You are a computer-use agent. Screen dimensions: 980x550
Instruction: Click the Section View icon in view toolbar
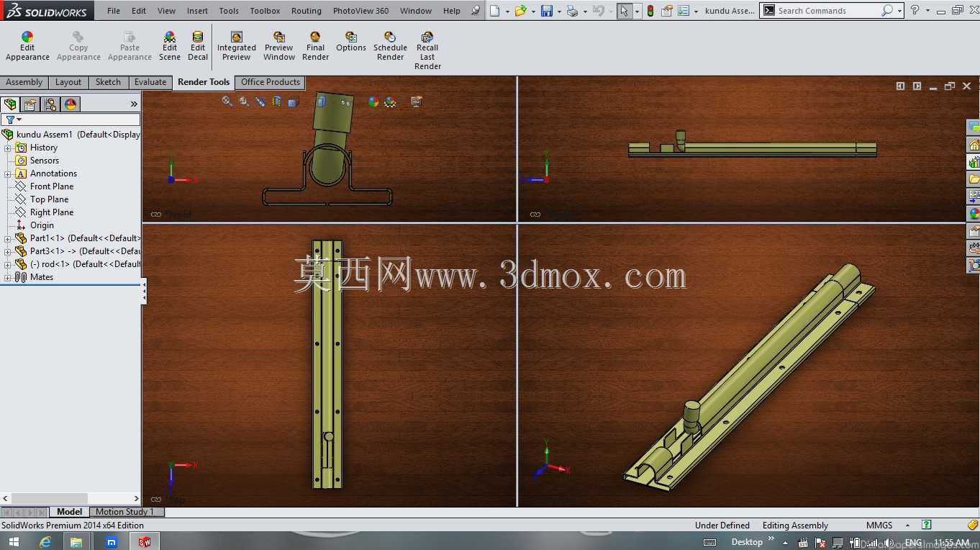tap(277, 102)
